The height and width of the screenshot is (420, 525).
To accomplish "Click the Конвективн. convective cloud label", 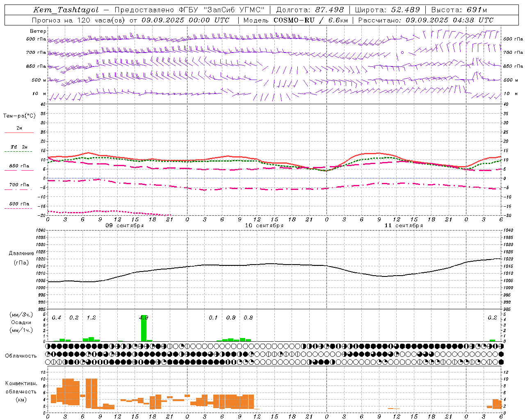I will click(21, 383).
